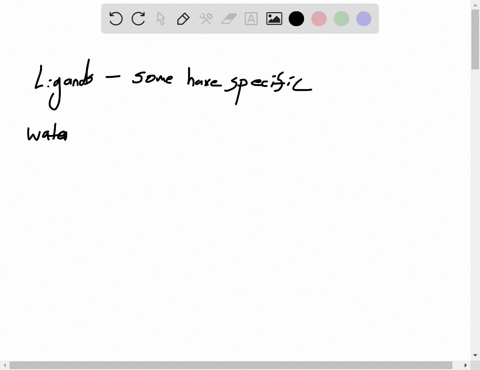Select the eraser tool
Image resolution: width=480 pixels, height=370 pixels.
click(229, 19)
